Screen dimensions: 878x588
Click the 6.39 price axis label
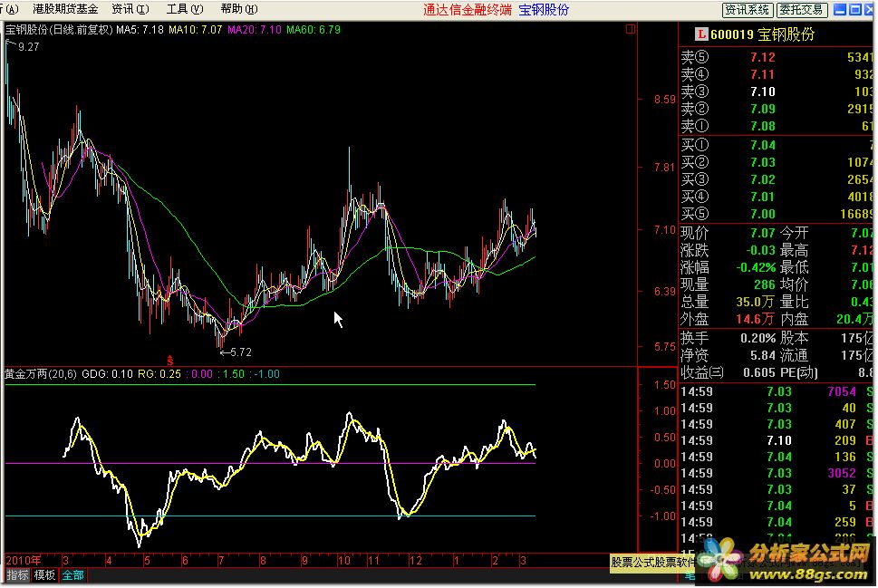[x=665, y=292]
